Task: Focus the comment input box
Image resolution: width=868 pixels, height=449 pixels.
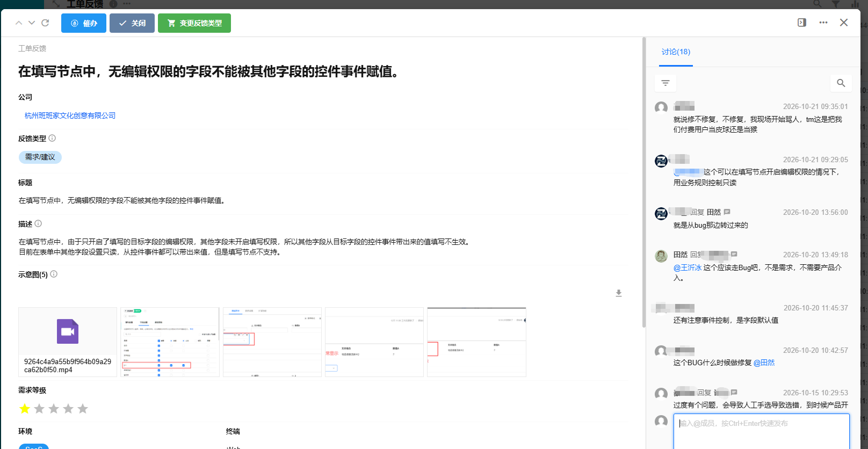Action: (762, 431)
